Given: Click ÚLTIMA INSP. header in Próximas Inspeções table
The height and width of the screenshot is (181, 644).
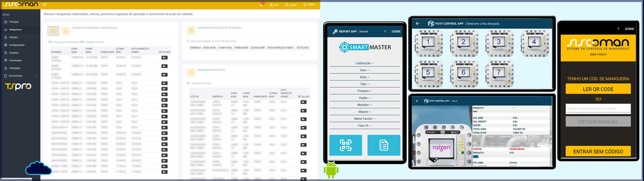Looking at the screenshot, I should coord(258,48).
